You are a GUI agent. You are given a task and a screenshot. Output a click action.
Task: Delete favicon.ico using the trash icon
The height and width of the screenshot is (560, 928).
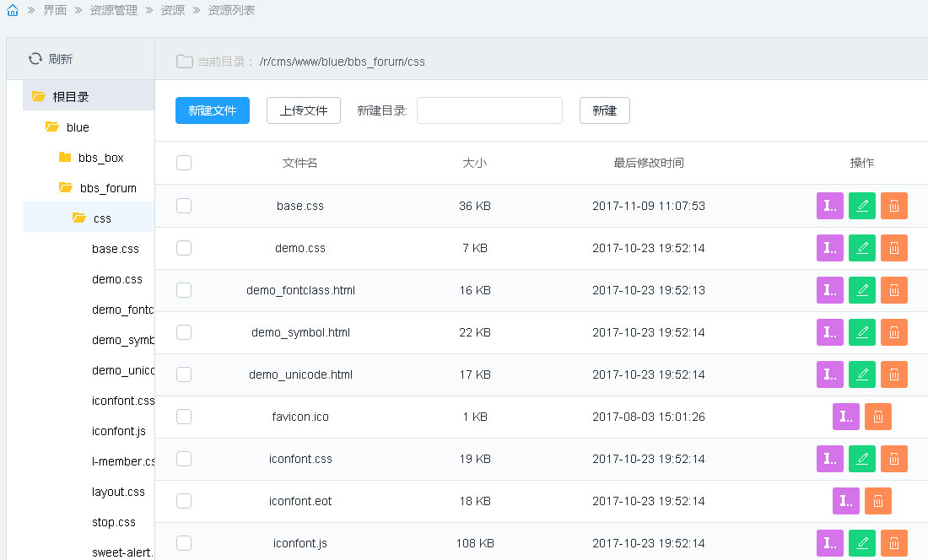(877, 417)
